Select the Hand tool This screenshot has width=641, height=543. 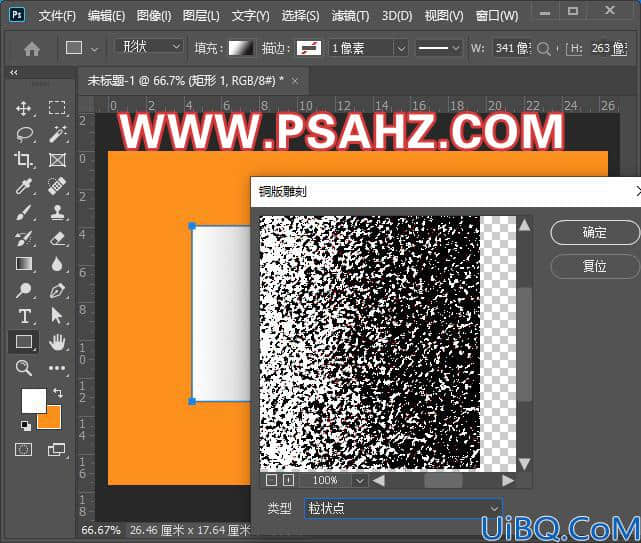click(57, 342)
